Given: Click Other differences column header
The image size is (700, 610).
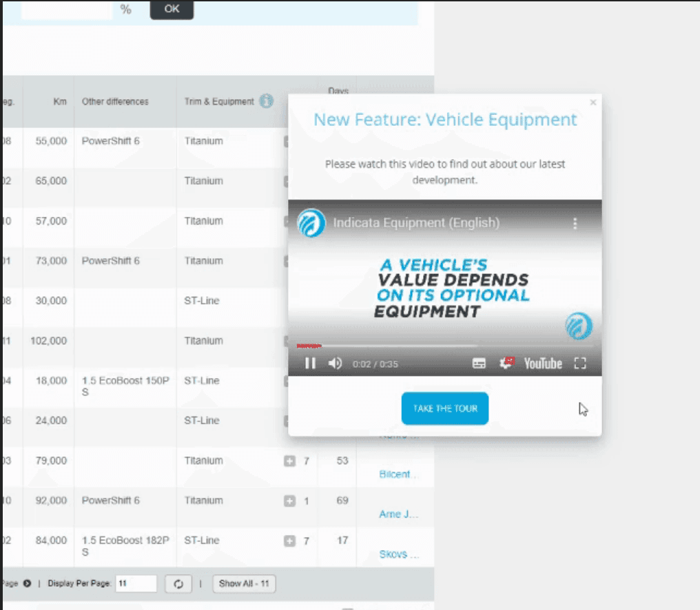Looking at the screenshot, I should pyautogui.click(x=115, y=101).
